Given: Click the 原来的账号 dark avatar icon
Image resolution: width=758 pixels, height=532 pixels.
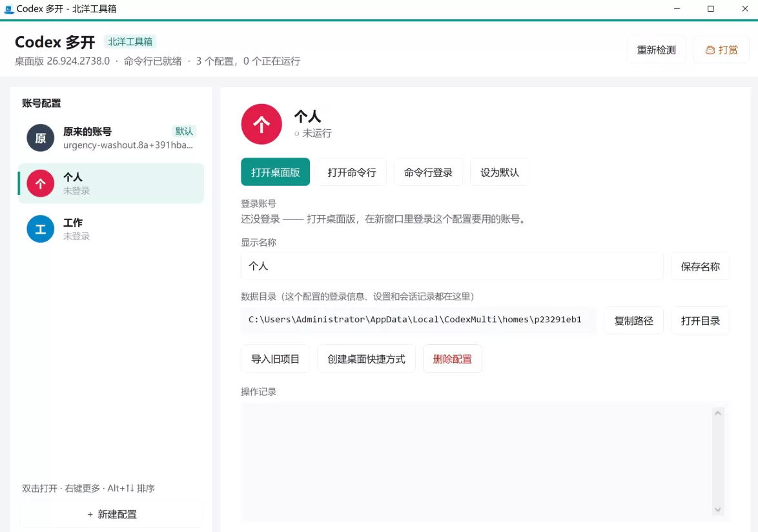Looking at the screenshot, I should click(x=41, y=138).
